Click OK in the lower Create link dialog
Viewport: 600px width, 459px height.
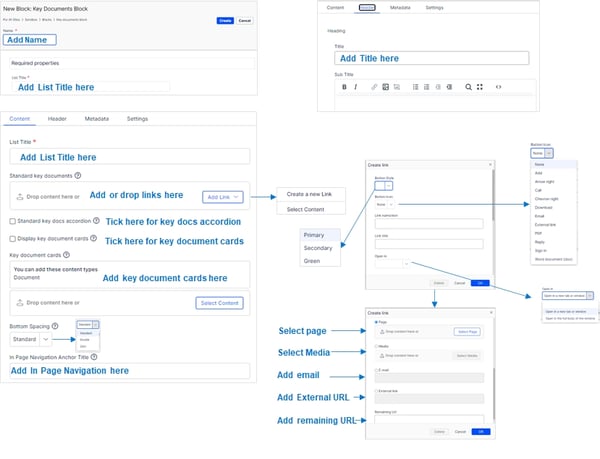coord(481,431)
